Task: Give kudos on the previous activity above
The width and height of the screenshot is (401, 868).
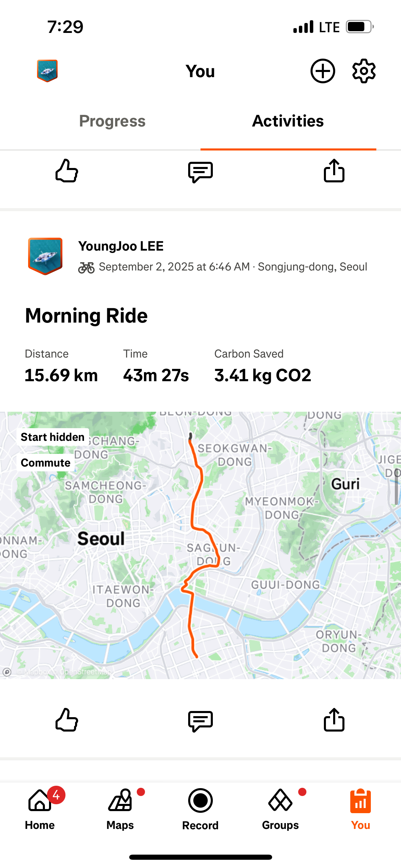Action: (x=67, y=171)
